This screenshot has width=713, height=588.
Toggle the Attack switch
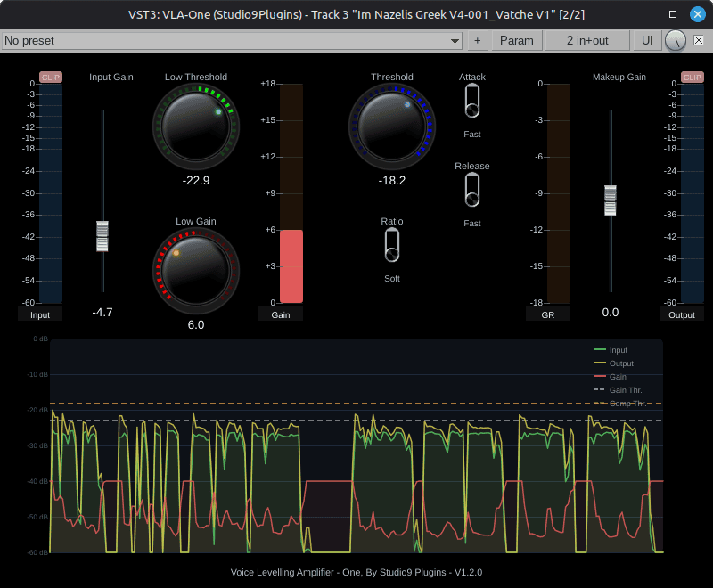(x=472, y=102)
